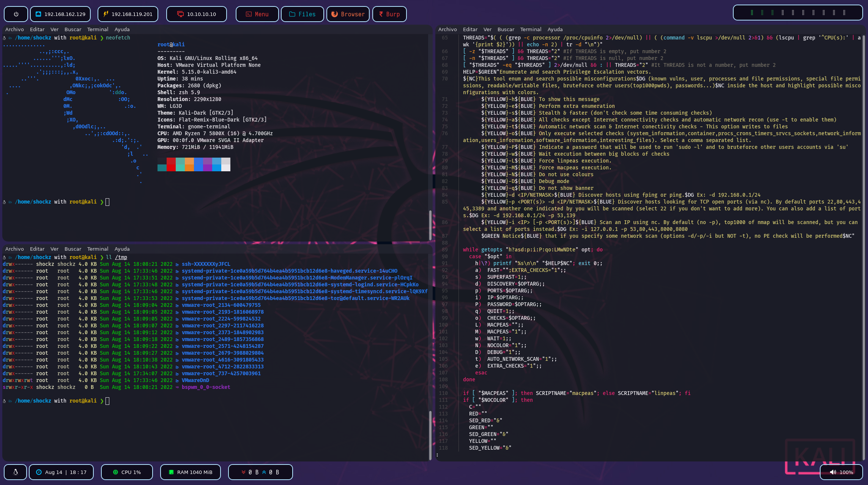This screenshot has width=868, height=485.
Task: Click prompt cursor in the /tmp listing terminal
Action: [107, 401]
